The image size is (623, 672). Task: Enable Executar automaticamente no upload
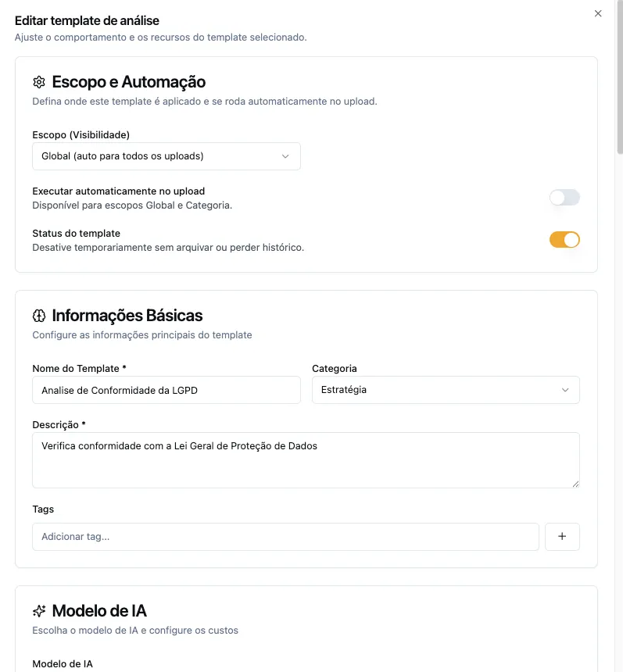pos(564,198)
